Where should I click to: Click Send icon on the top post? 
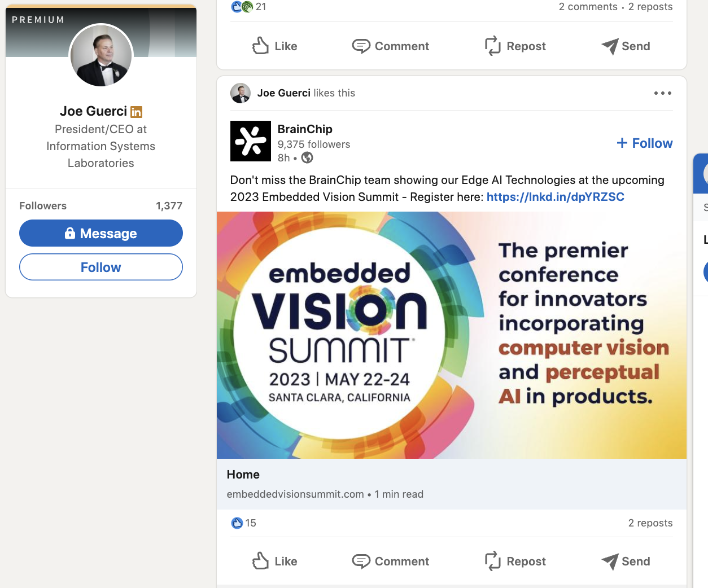(610, 46)
